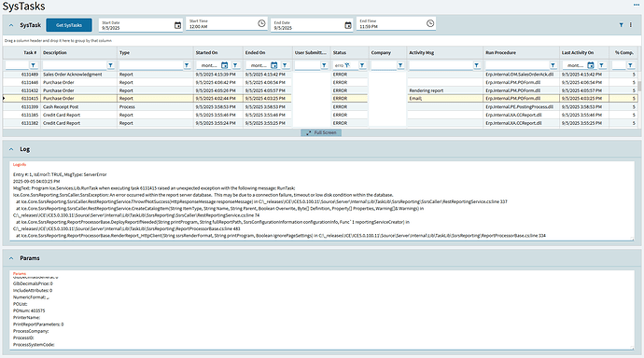Sort by the Run Procedure column header
Image resolution: width=644 pixels, height=358 pixels.
[x=500, y=52]
